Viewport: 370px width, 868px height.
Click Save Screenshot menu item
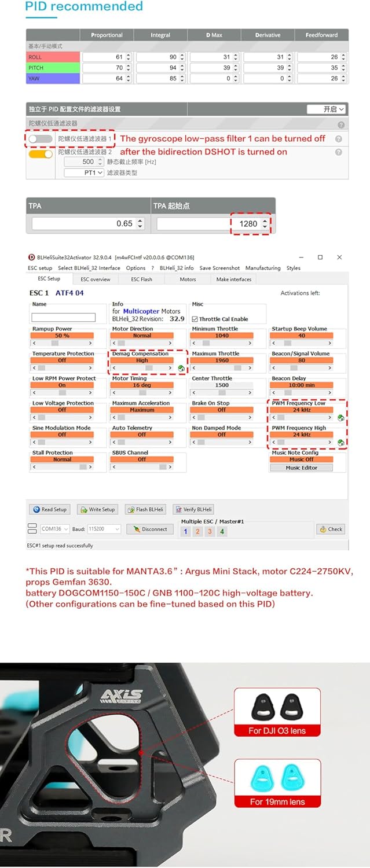(219, 268)
